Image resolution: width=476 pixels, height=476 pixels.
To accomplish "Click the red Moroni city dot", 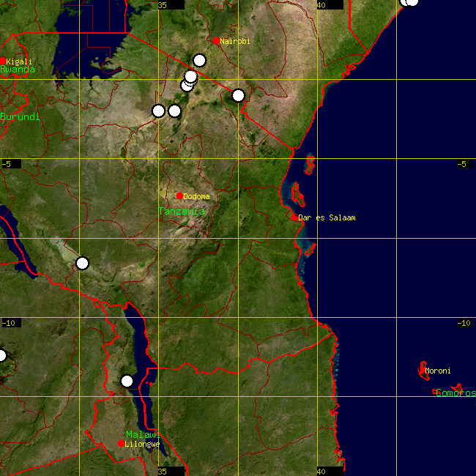I will [422, 371].
